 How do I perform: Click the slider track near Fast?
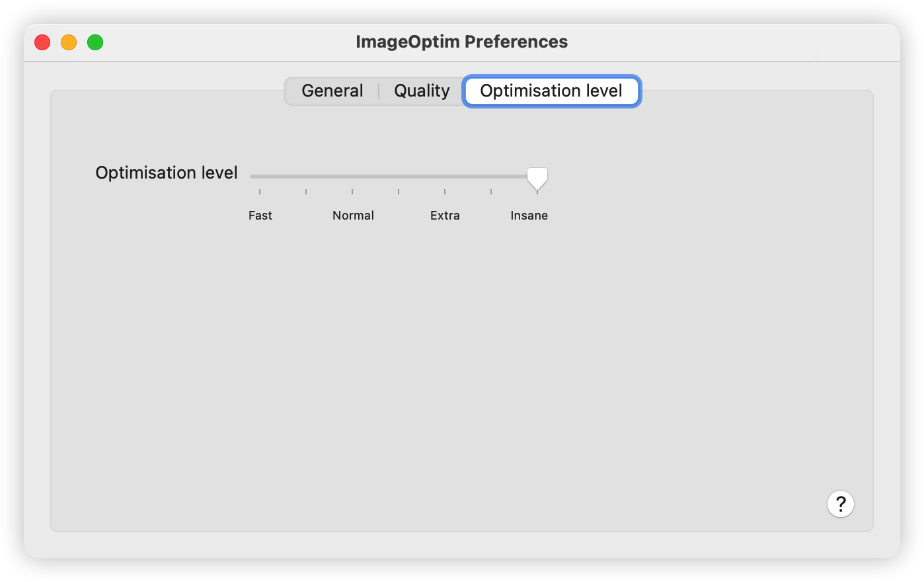260,175
